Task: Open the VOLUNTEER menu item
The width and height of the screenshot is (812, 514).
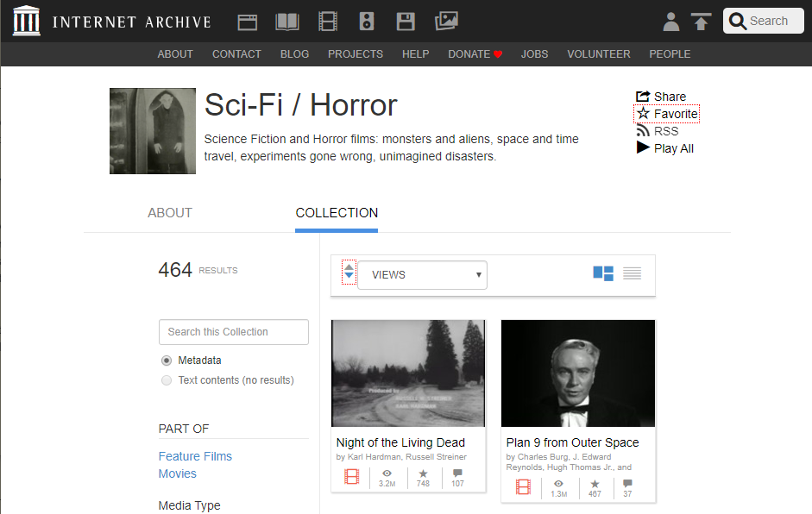Action: pos(599,54)
